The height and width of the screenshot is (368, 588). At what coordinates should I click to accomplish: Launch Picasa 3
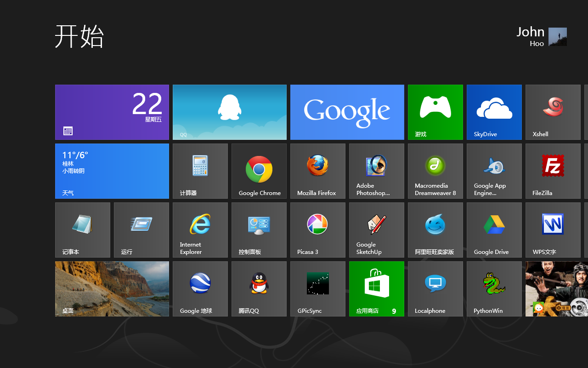317,230
